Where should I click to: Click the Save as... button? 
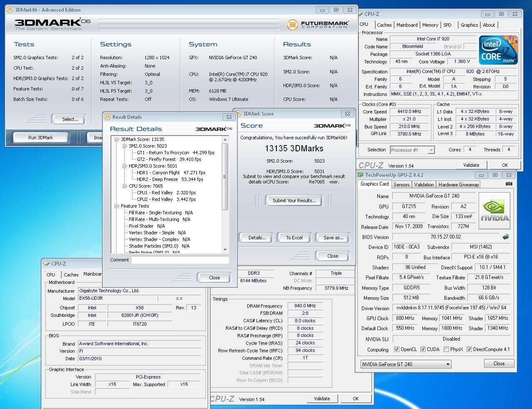[x=334, y=238]
